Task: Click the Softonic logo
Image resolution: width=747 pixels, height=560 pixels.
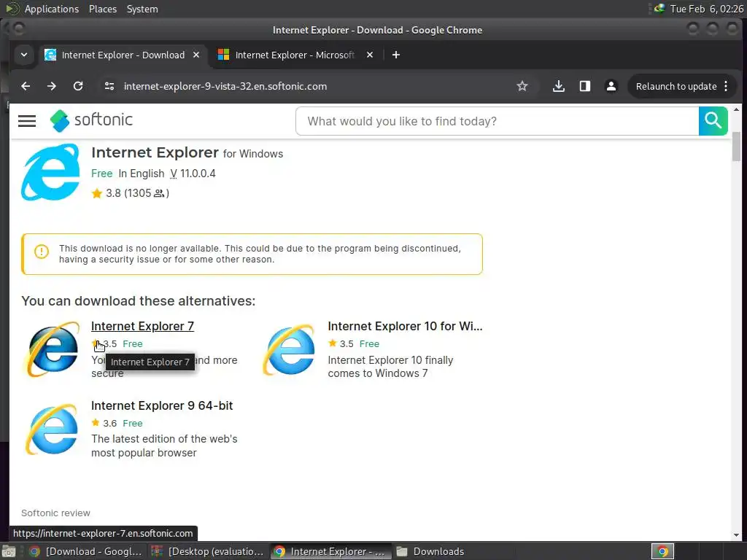Action: tap(91, 120)
